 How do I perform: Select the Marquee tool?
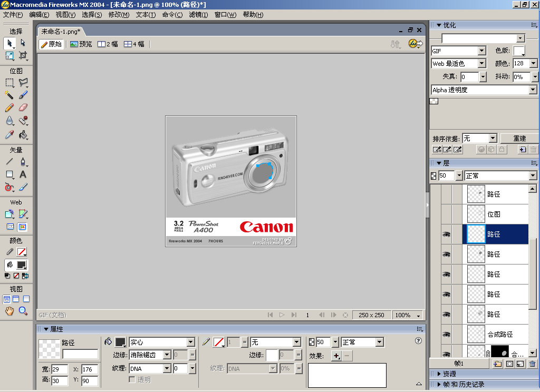coord(9,82)
